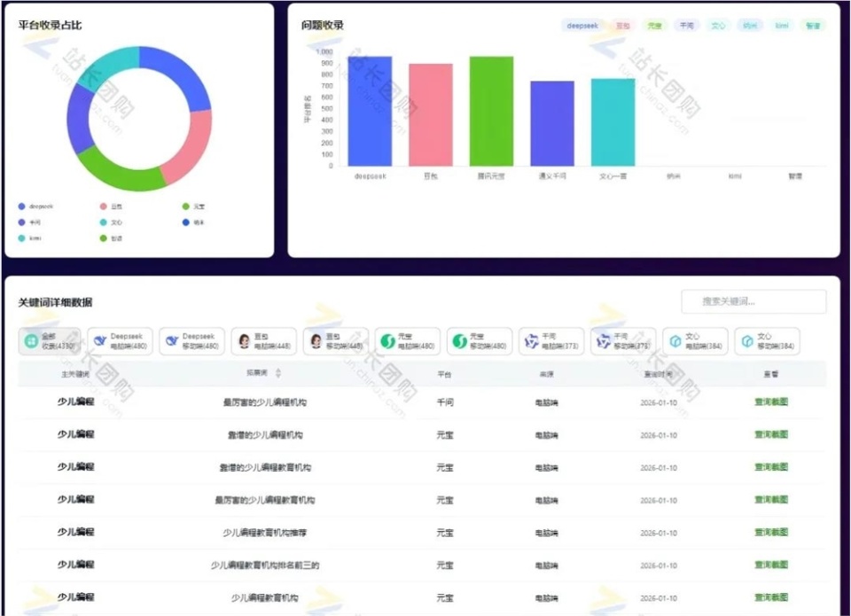Open 查询截图 for 靠谱的少儿编程机构 row
Screen dimensions: 851x616
(770, 434)
